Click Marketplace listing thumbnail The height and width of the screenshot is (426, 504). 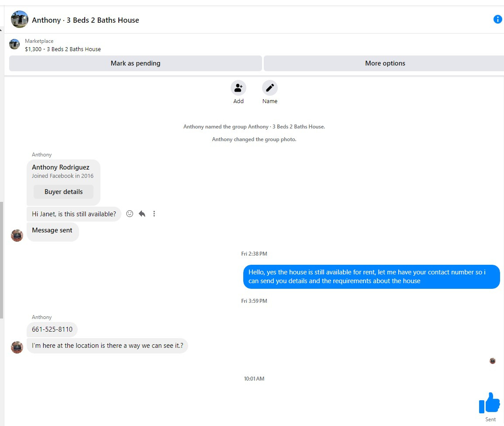[14, 44]
